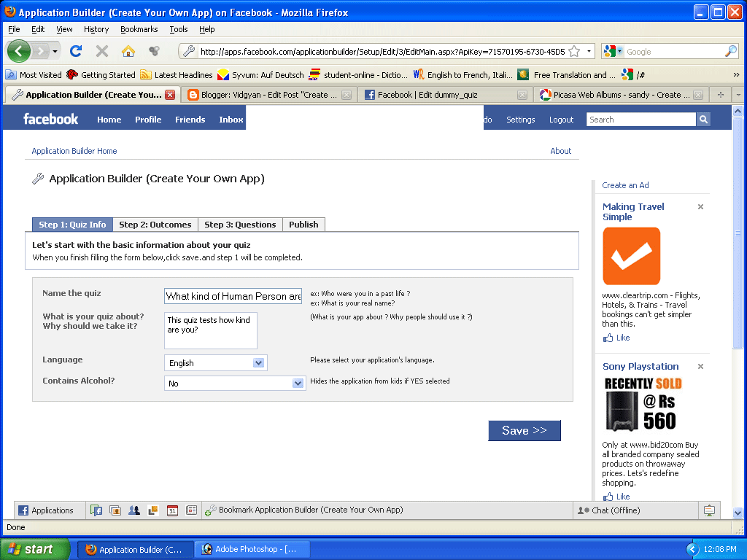This screenshot has height=560, width=747.
Task: Click into the Name the quiz field
Action: [x=233, y=296]
